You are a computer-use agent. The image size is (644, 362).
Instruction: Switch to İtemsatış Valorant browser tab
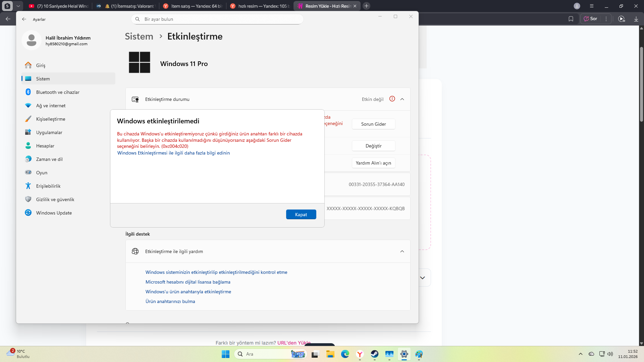126,6
